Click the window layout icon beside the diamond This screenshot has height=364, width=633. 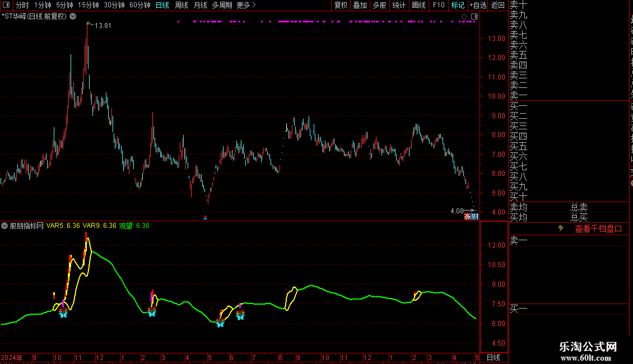pos(474,17)
